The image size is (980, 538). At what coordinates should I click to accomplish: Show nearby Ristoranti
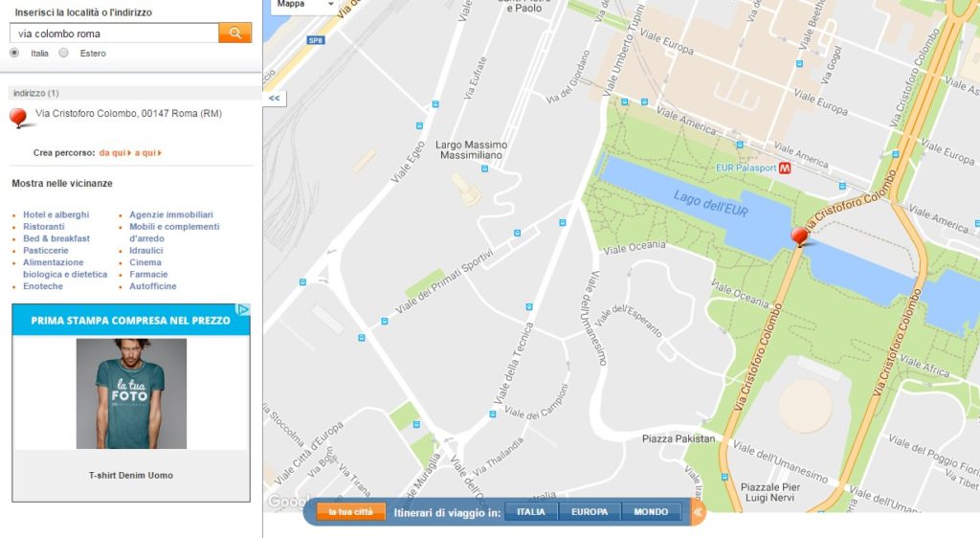[44, 226]
